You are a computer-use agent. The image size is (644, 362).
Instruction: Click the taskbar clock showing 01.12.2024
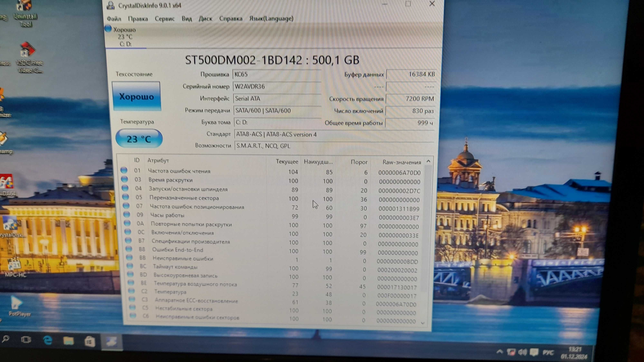point(574,353)
